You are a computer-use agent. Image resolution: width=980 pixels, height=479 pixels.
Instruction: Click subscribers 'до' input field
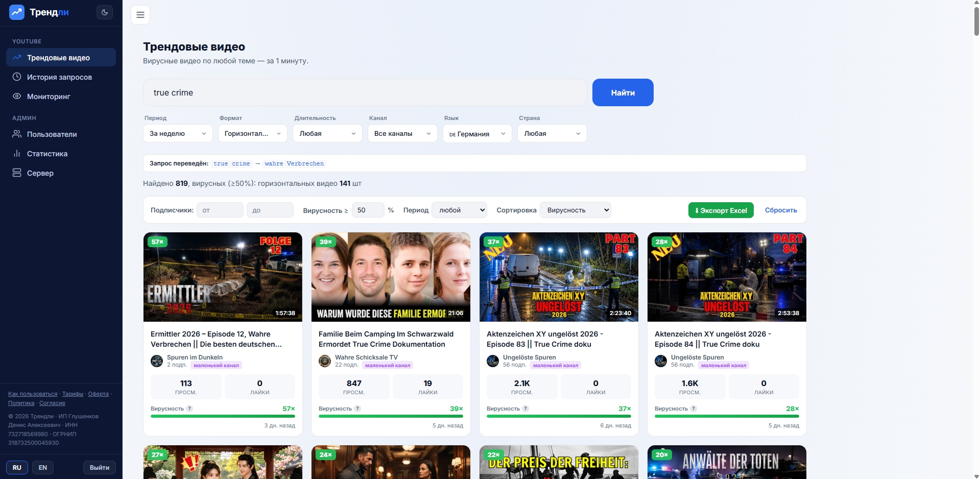(x=270, y=210)
